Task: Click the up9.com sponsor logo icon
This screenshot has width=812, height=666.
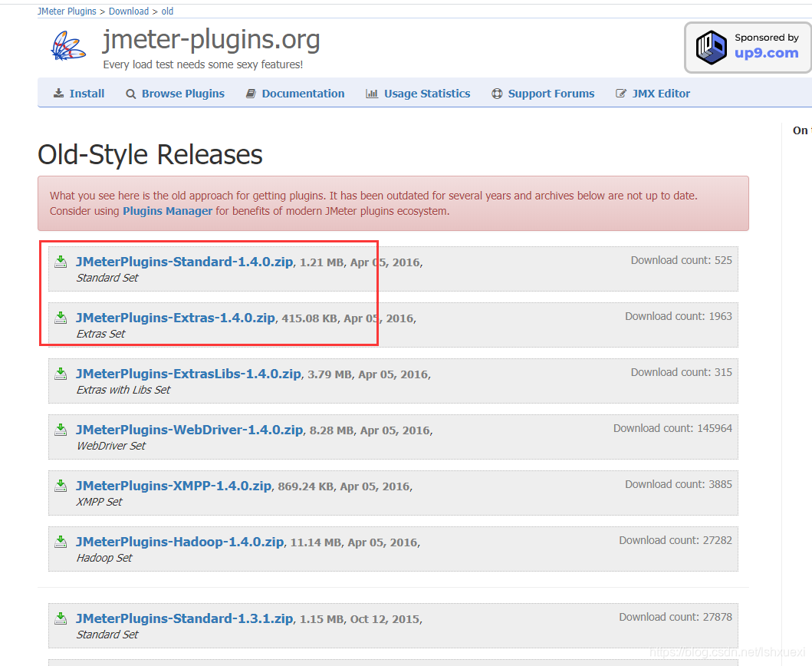Action: click(711, 47)
